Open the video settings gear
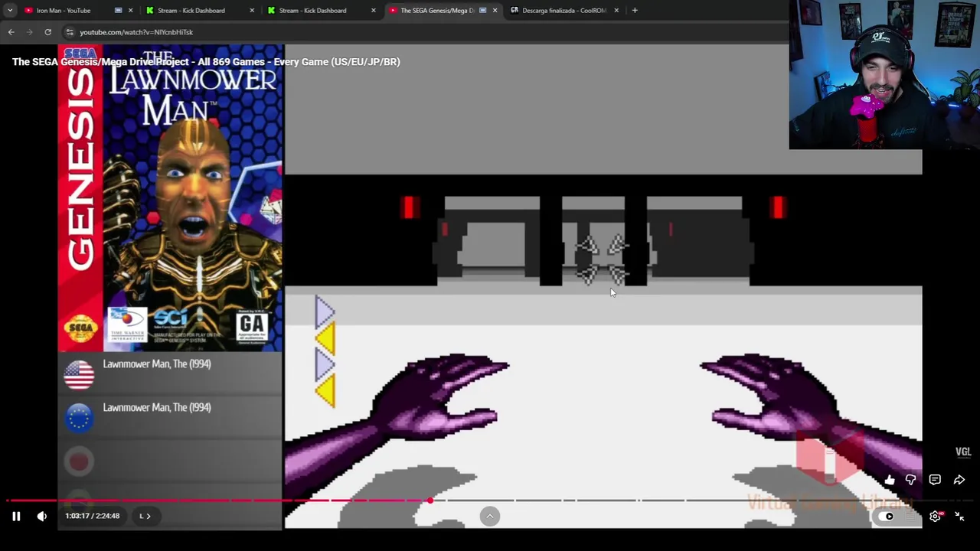The height and width of the screenshot is (551, 980). [x=936, y=517]
